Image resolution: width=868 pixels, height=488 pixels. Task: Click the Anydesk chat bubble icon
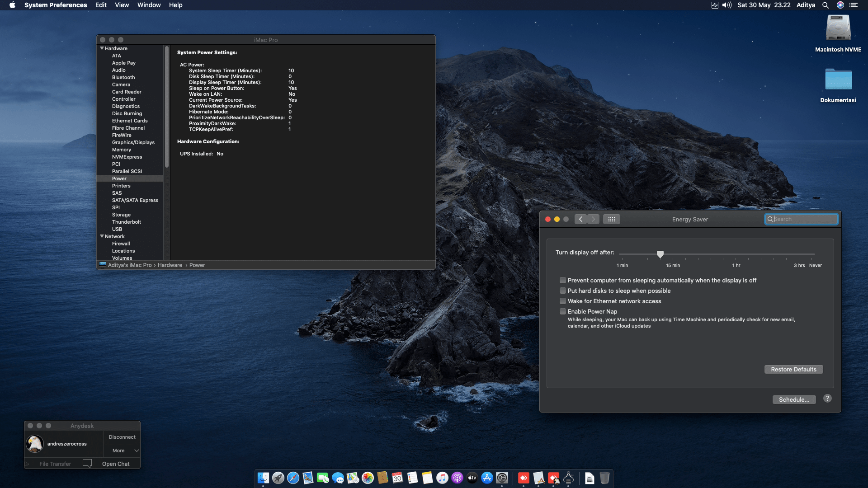pos(87,464)
